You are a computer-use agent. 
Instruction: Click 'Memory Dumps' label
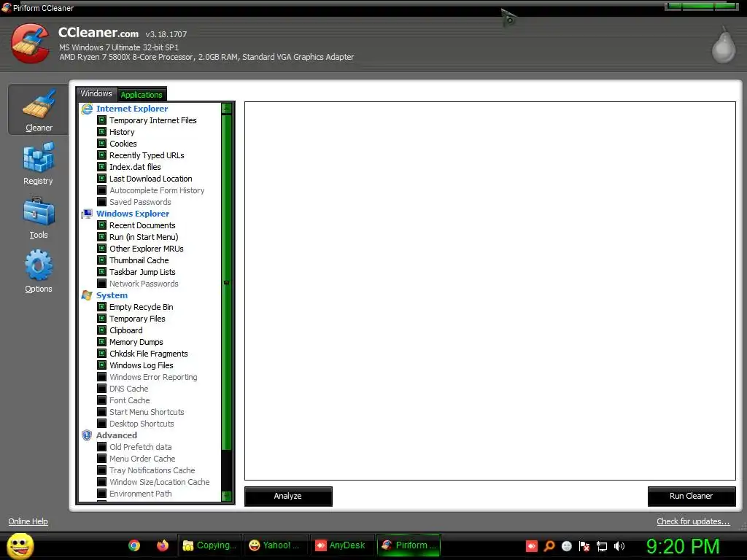click(136, 342)
